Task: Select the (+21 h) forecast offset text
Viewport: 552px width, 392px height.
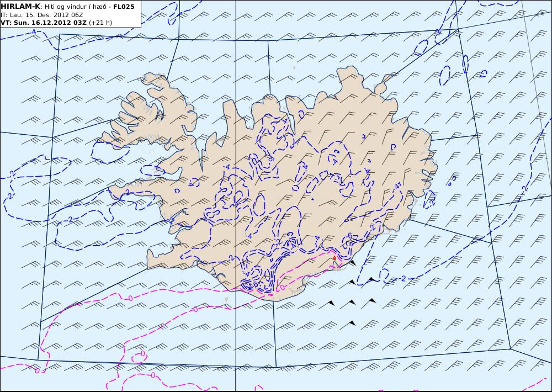Action: pyautogui.click(x=100, y=23)
